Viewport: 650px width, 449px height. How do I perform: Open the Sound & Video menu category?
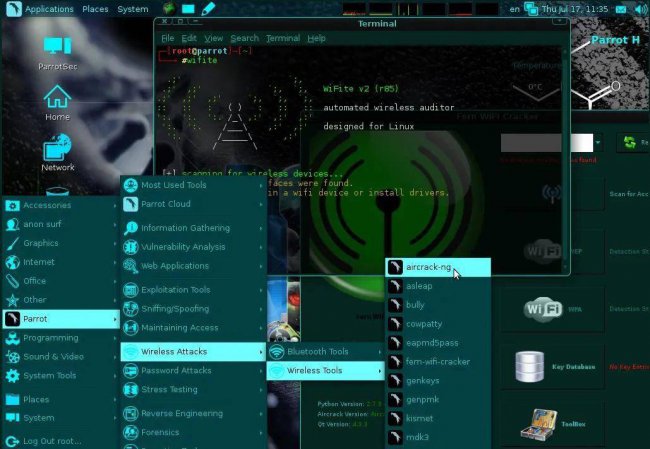tap(61, 357)
